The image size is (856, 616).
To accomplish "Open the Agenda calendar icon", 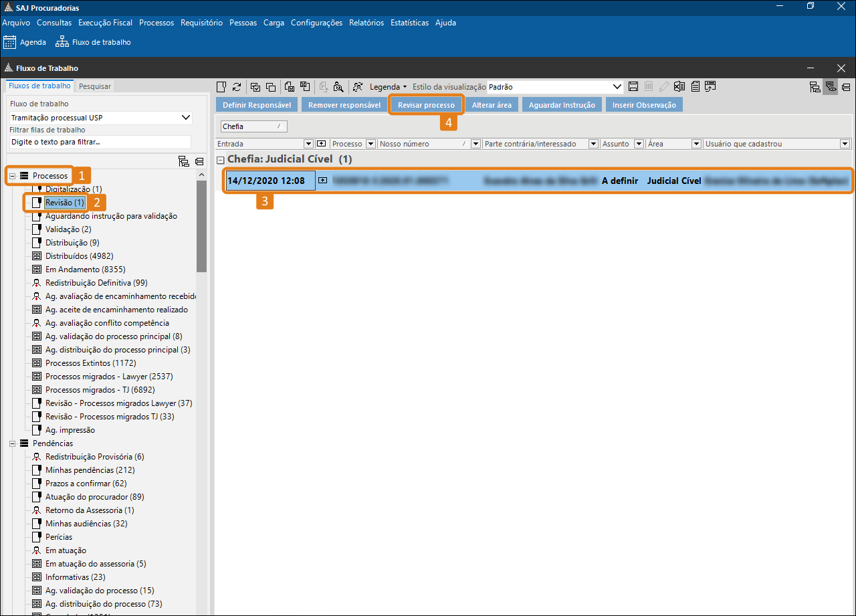I will tap(9, 42).
